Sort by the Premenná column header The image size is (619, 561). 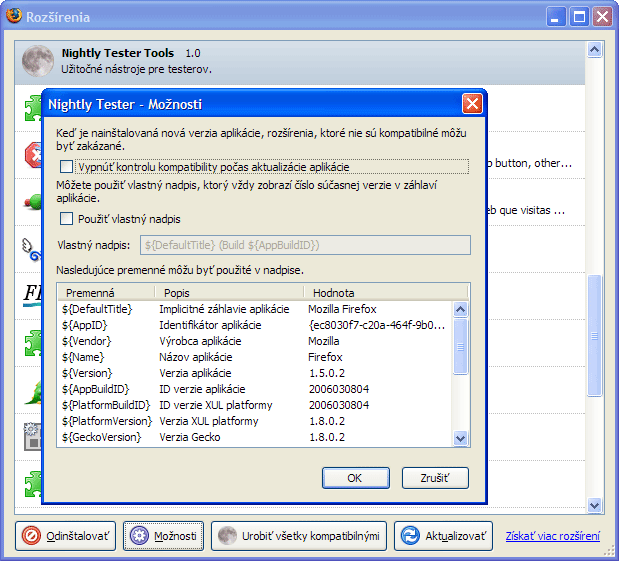pyautogui.click(x=106, y=293)
